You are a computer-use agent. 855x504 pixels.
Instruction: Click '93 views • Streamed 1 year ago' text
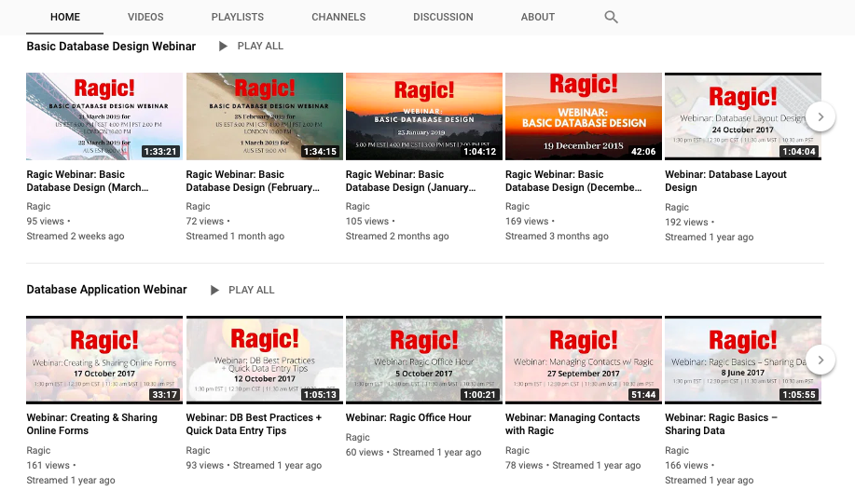tap(254, 465)
